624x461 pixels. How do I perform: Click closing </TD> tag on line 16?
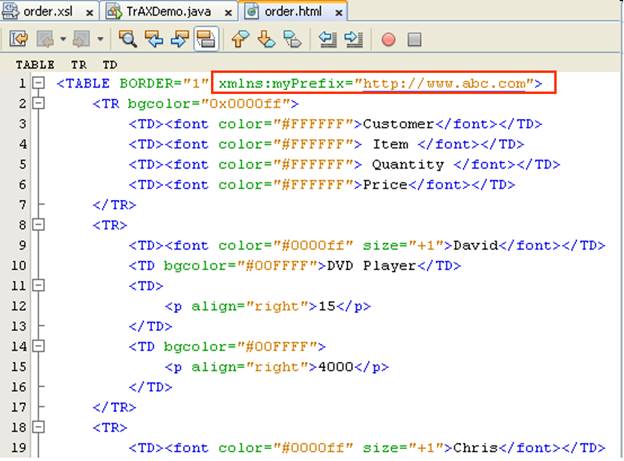click(x=150, y=387)
